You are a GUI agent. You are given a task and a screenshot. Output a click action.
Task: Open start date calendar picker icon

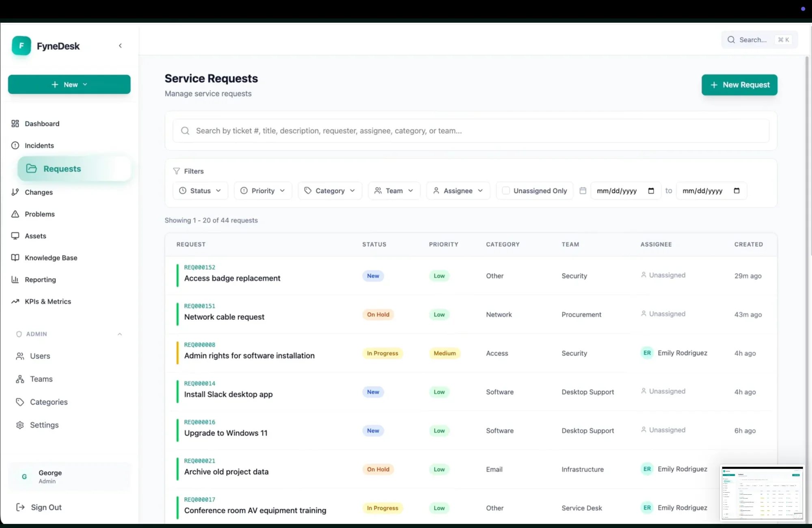coord(651,191)
